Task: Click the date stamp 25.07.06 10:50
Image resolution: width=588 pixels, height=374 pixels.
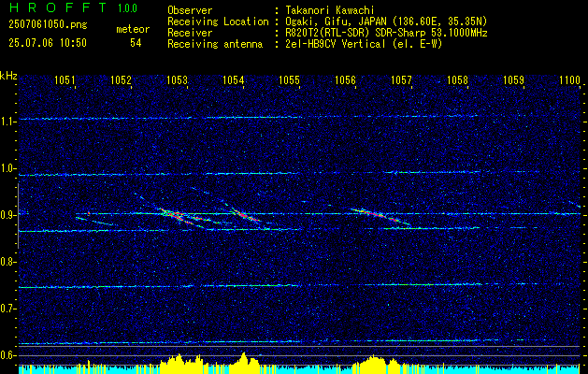Action: click(48, 43)
